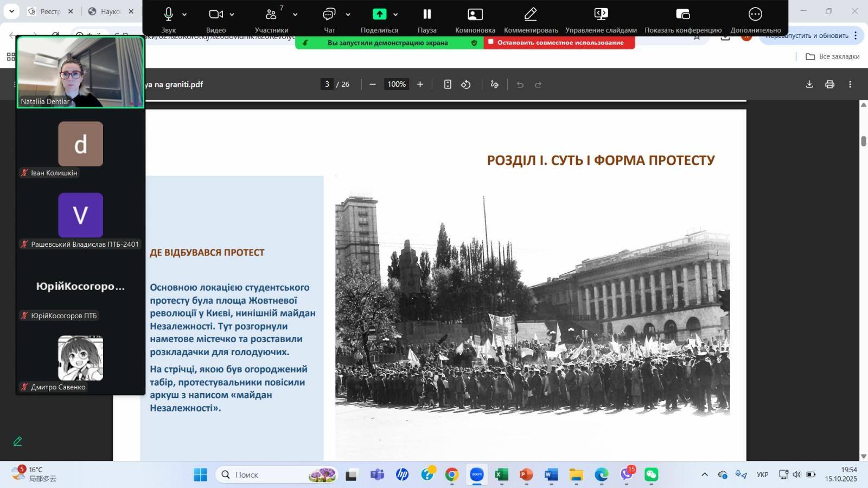Open the Комментировать annotation tool
Screen dimensions: 868x488
531,15
